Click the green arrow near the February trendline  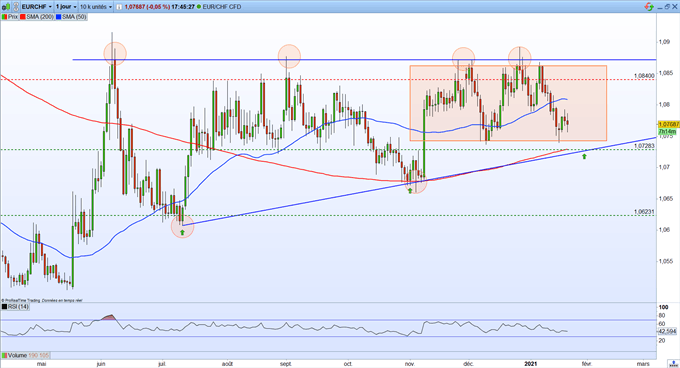click(x=584, y=156)
